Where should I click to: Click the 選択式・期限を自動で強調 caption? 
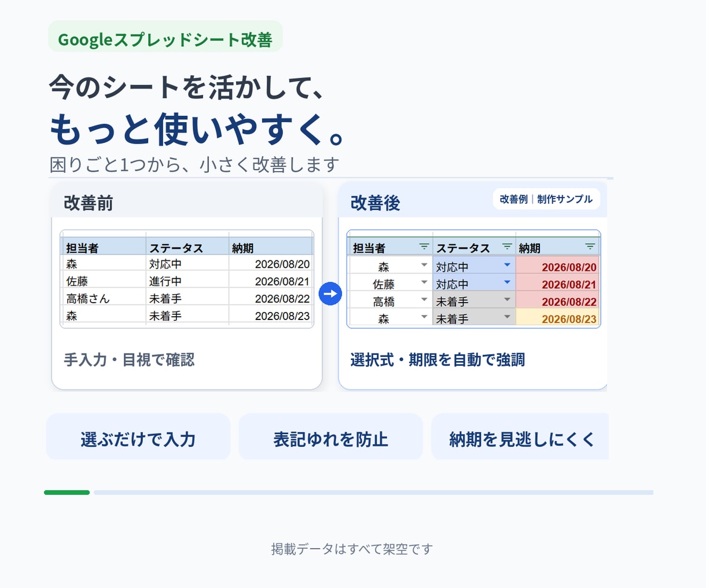[437, 359]
